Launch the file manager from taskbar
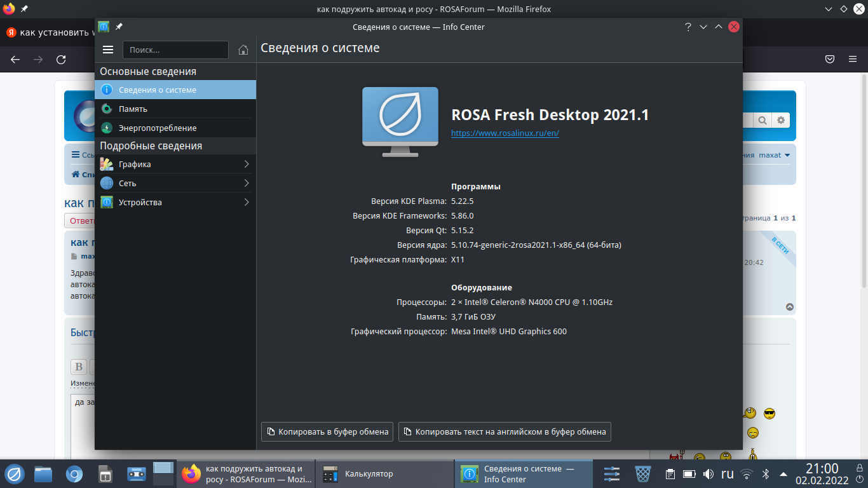Image resolution: width=868 pixels, height=488 pixels. 43,474
